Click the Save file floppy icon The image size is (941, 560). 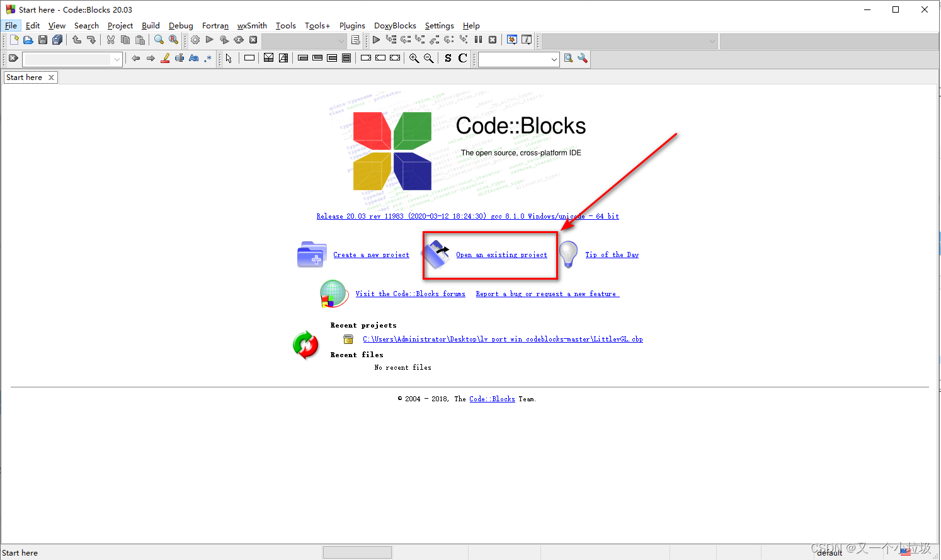(x=43, y=40)
